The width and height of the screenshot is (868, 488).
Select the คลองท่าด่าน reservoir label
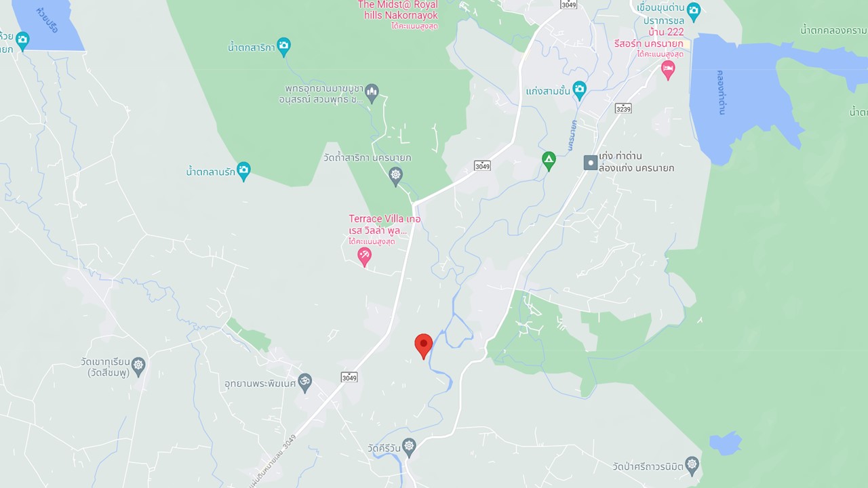pyautogui.click(x=721, y=92)
